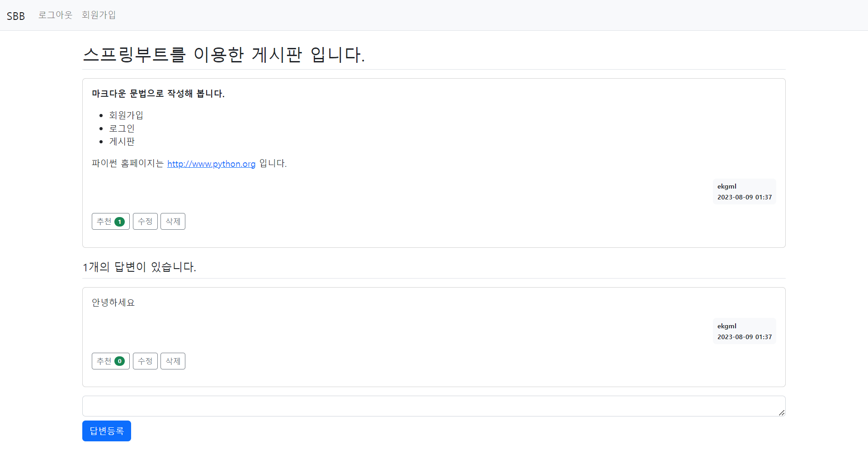Click the SBB logo in navbar
The width and height of the screenshot is (868, 454).
(16, 15)
